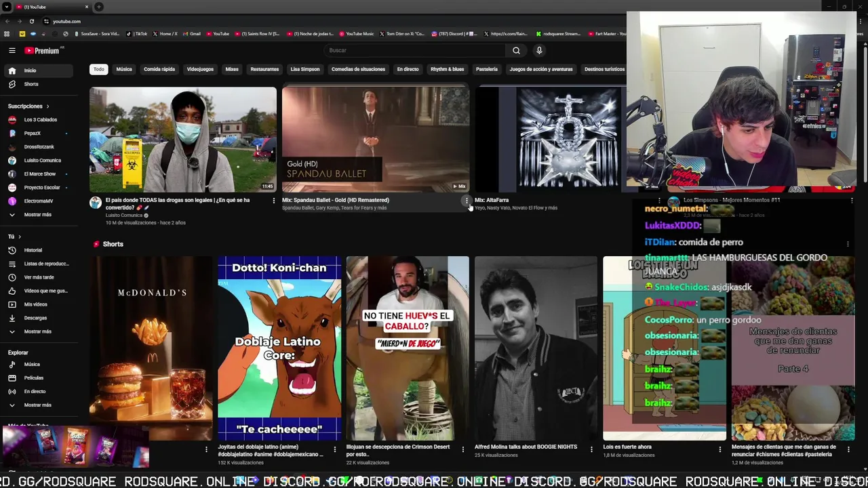Open options menu for Spandau Ballet mix

click(x=467, y=201)
